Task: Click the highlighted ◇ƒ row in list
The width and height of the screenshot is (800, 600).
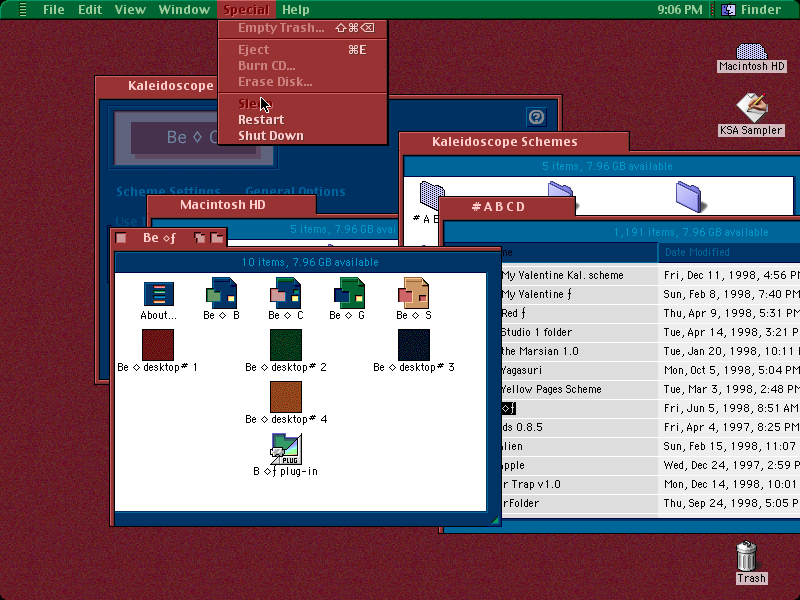Action: point(509,409)
